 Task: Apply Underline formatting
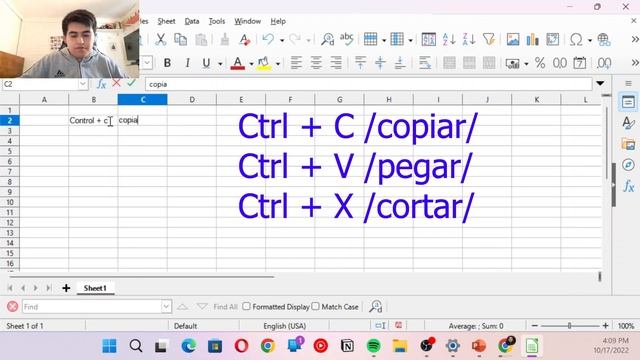pyautogui.click(x=207, y=63)
